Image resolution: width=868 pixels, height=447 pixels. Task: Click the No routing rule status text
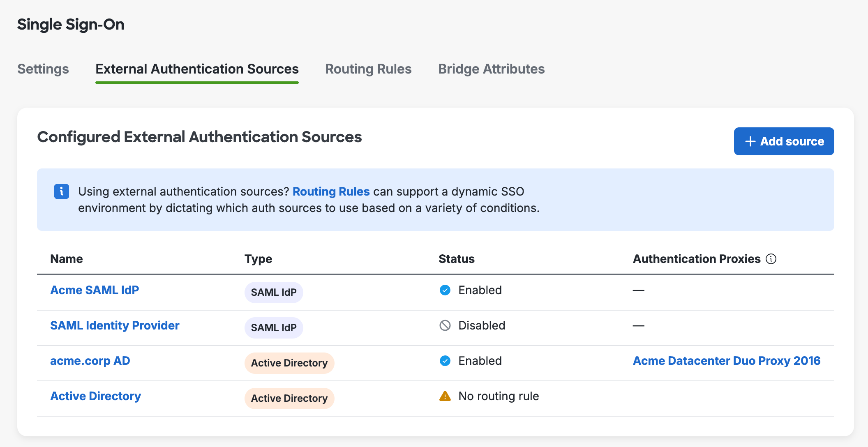[x=499, y=396]
